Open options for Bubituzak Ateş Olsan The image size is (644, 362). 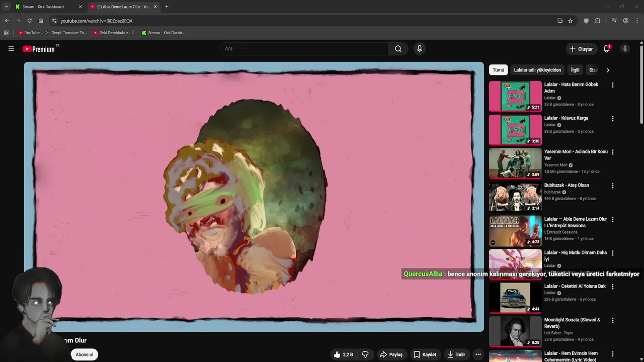[612, 186]
